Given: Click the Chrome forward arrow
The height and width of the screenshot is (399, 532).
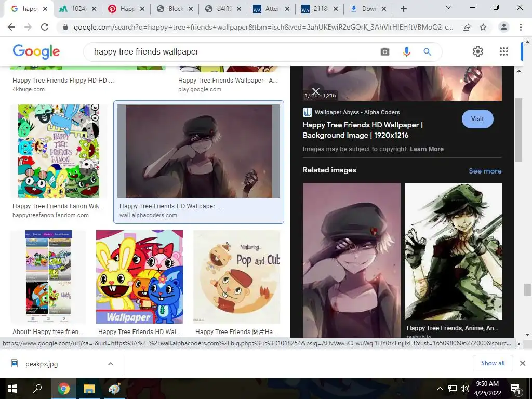Looking at the screenshot, I should (x=28, y=27).
